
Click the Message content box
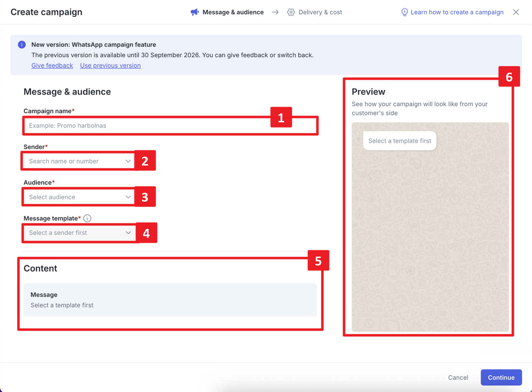[x=170, y=300]
